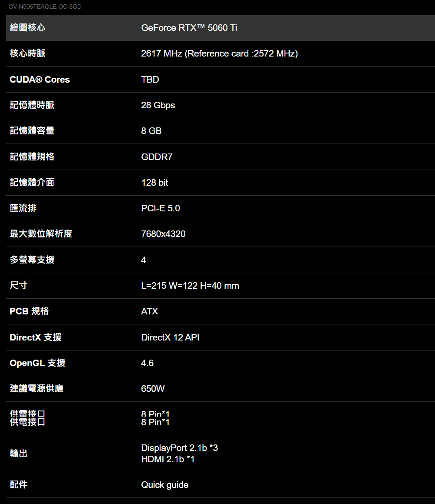The height and width of the screenshot is (504, 435).
Task: Select the OpenGL 4.6 value
Action: [x=147, y=363]
